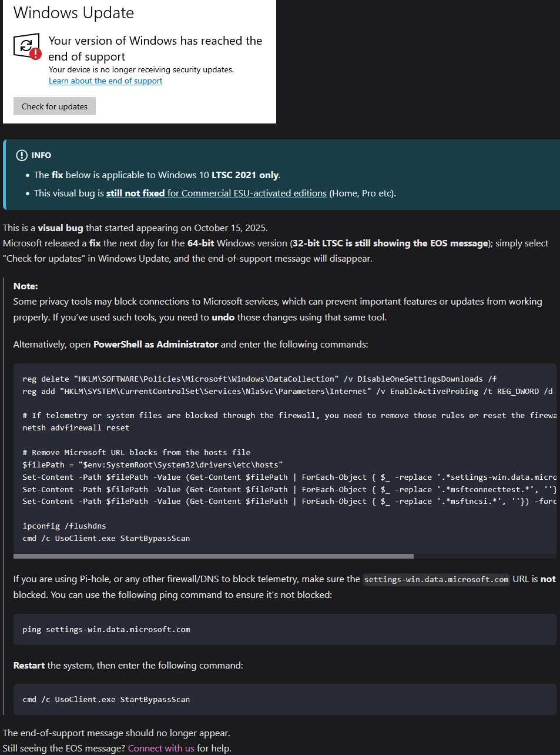560x755 pixels.
Task: Click the visual bug October 15, 2025 sentence
Action: coord(135,228)
